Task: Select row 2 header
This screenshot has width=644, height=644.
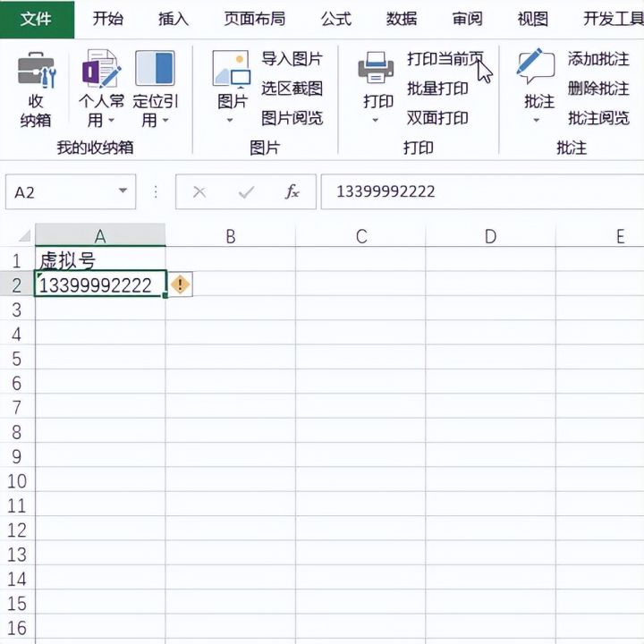Action: coord(17,284)
